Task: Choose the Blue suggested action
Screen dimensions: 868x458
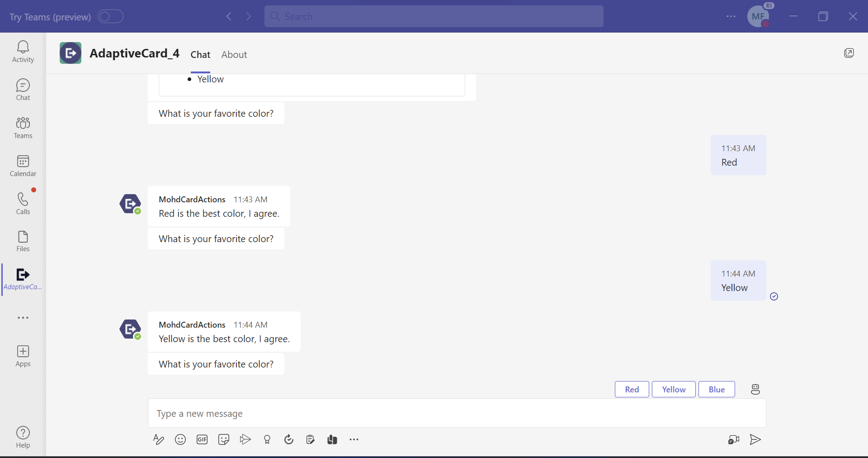Action: point(717,390)
